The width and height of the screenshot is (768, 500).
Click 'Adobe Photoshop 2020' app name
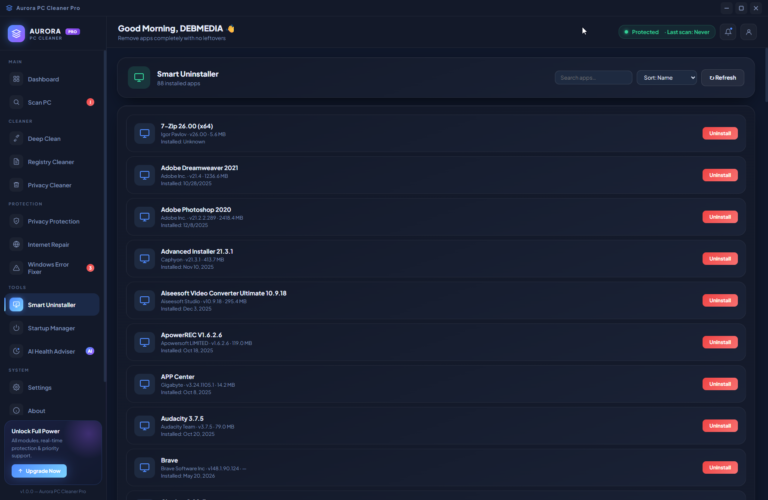(196, 210)
